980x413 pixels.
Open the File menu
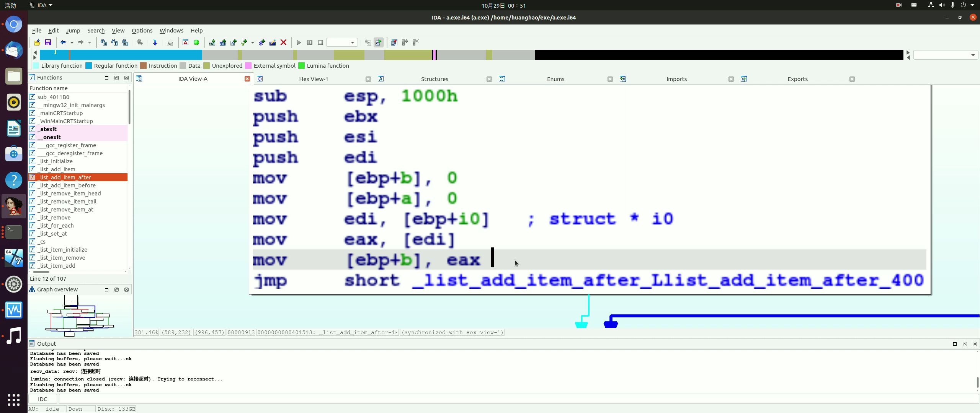pyautogui.click(x=37, y=31)
